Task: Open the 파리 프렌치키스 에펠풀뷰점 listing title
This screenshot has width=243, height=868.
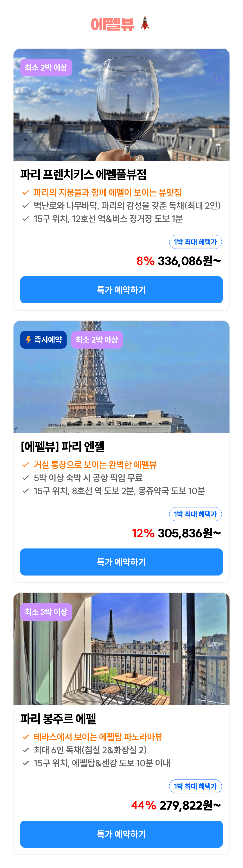Action: (x=83, y=175)
